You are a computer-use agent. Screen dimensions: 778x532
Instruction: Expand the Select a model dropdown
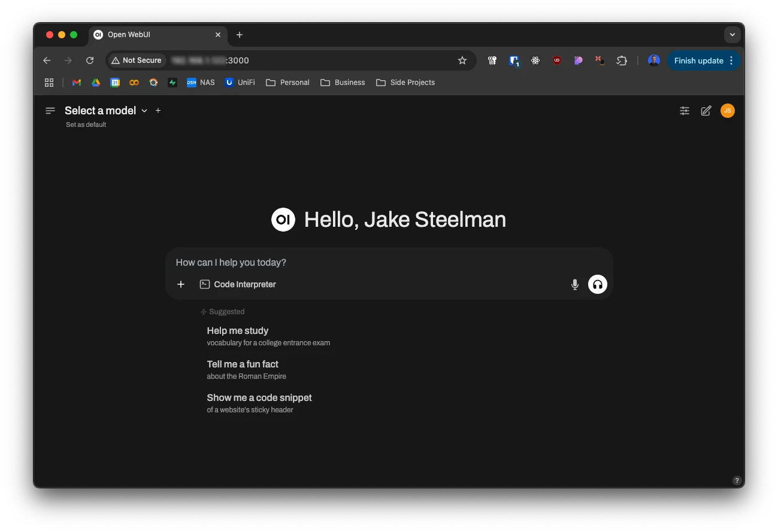tap(106, 111)
